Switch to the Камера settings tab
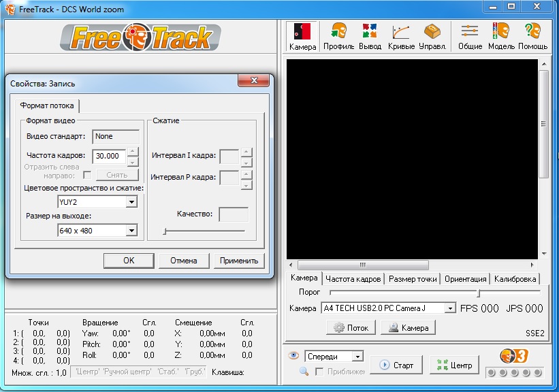Screen dimensions: 559x392 click(x=304, y=278)
